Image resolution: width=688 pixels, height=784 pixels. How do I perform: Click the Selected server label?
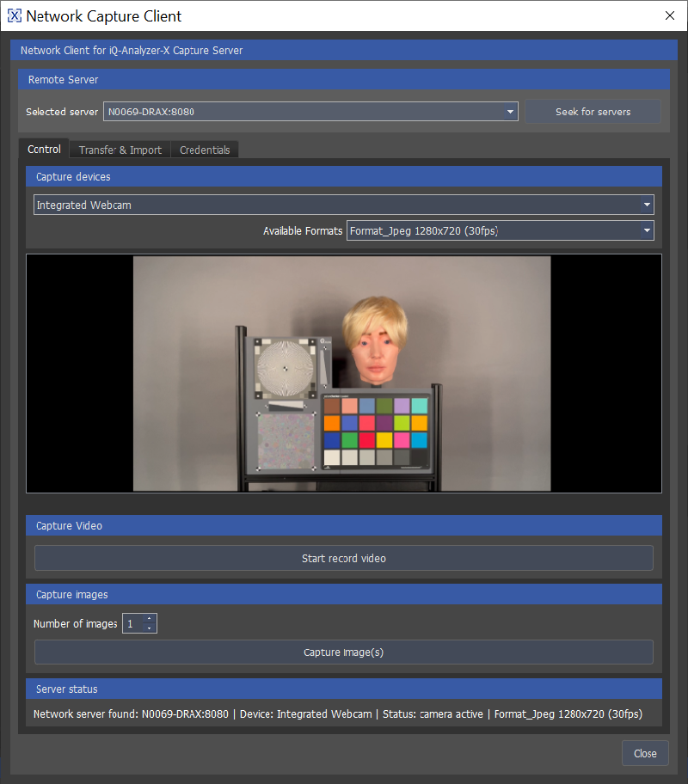tap(62, 112)
